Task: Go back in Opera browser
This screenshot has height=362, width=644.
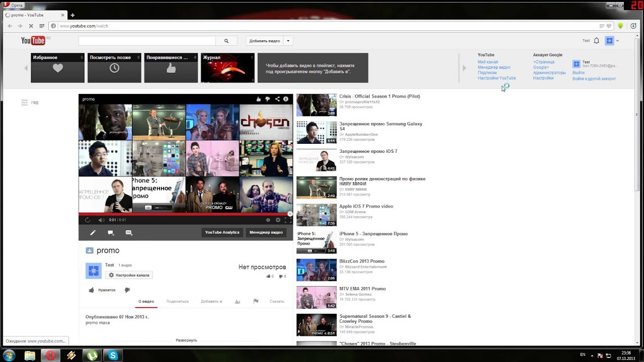Action: [10, 26]
